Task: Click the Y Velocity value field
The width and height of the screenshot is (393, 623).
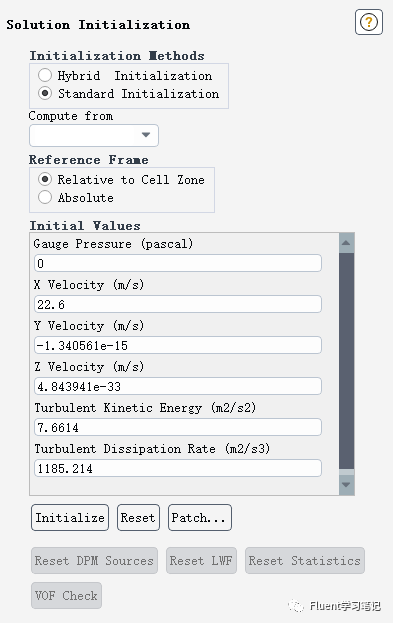Action: pyautogui.click(x=178, y=345)
